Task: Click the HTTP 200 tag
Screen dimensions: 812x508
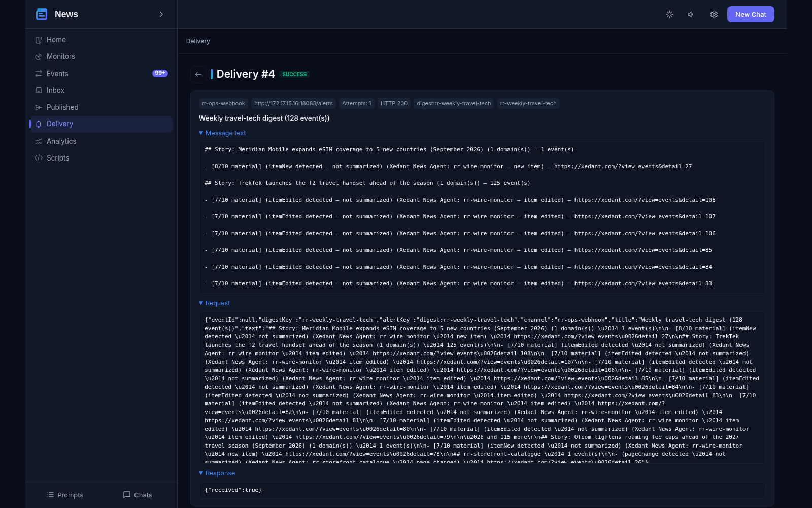Action: [x=394, y=103]
